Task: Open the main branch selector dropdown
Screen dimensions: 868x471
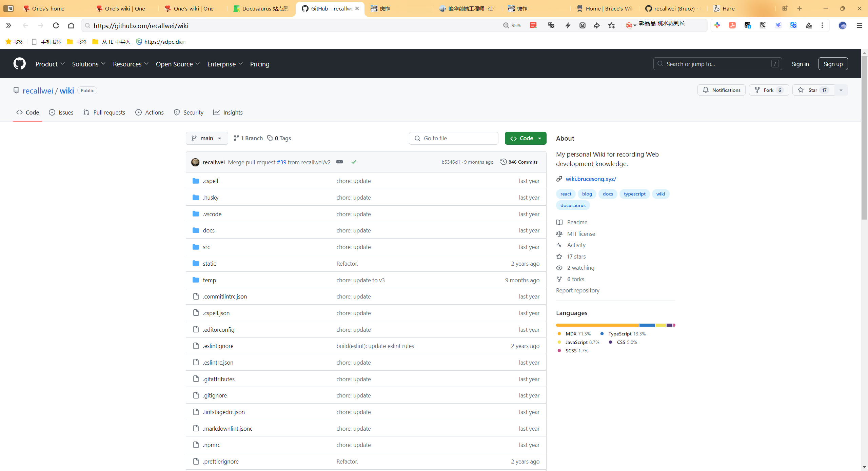Action: tap(207, 138)
